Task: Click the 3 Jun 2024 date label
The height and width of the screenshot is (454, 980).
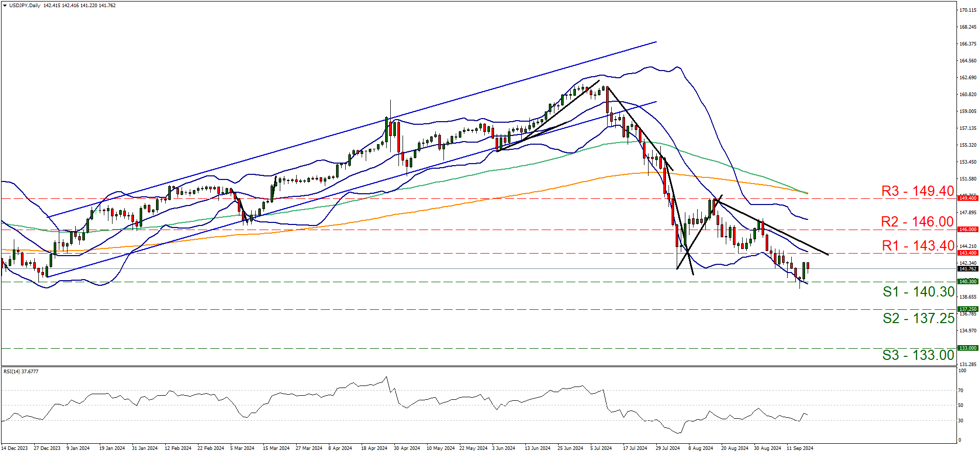Action: point(504,448)
